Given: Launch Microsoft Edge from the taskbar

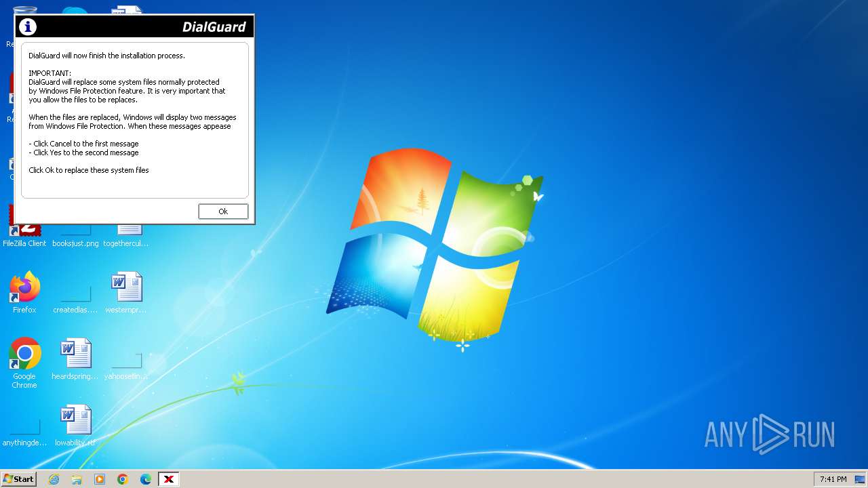Looking at the screenshot, I should pos(146,479).
